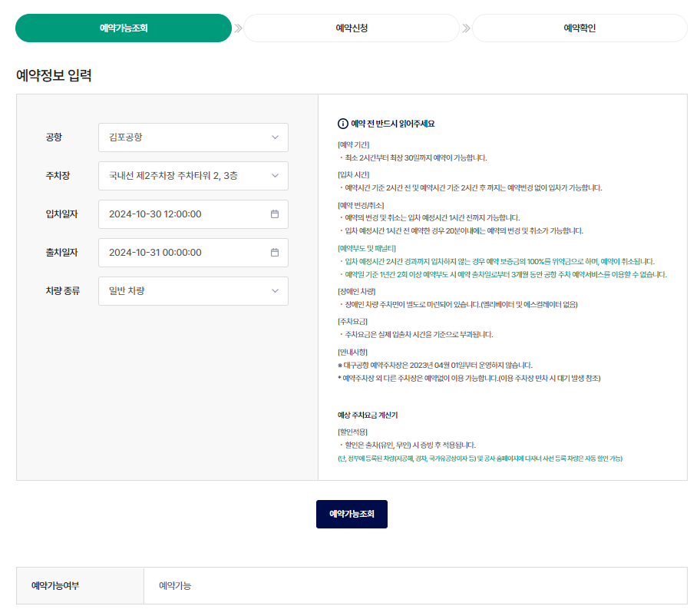
Task: Click the 예상 주차요금 계산기 heading
Action: click(368, 416)
